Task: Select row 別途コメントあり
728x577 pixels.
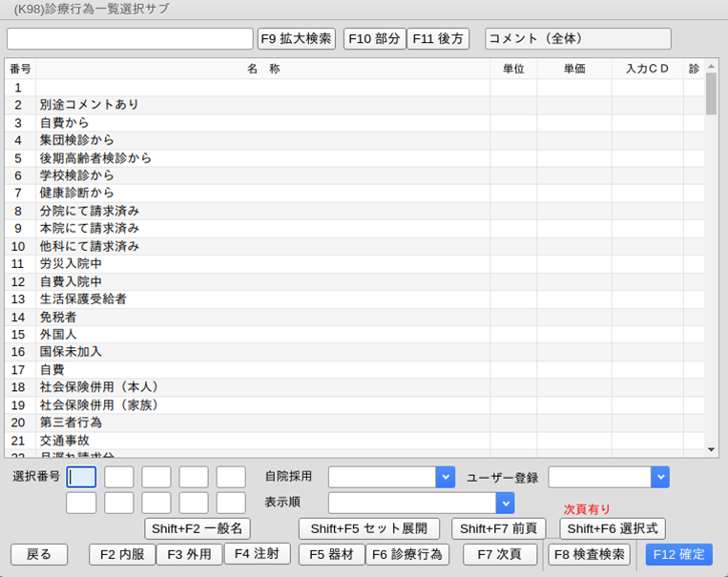Action: tap(89, 105)
